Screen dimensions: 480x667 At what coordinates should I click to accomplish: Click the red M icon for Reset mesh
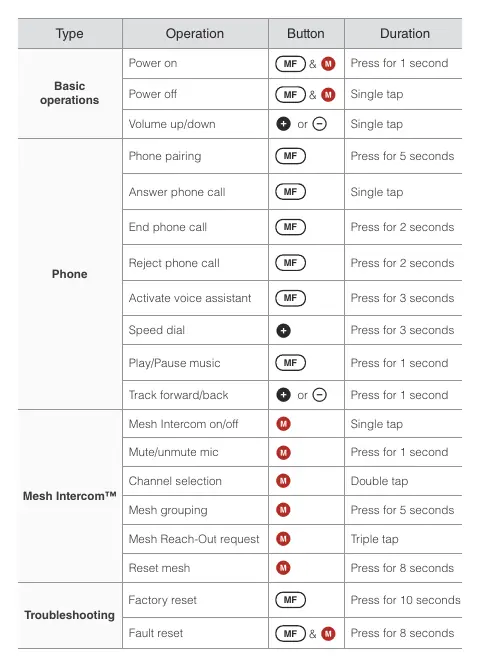pos(283,567)
